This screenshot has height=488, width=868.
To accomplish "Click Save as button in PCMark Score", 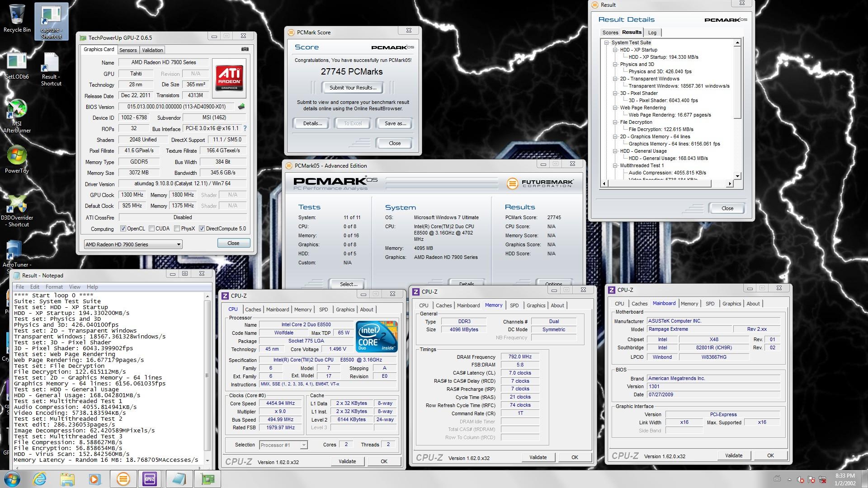I will tap(395, 123).
